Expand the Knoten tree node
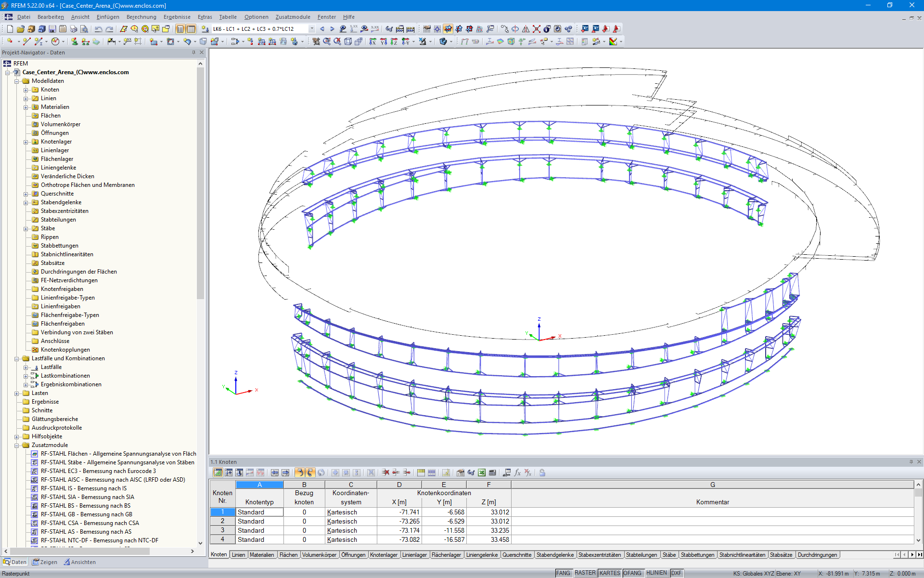Screen dimensions: 924x578 coord(26,90)
